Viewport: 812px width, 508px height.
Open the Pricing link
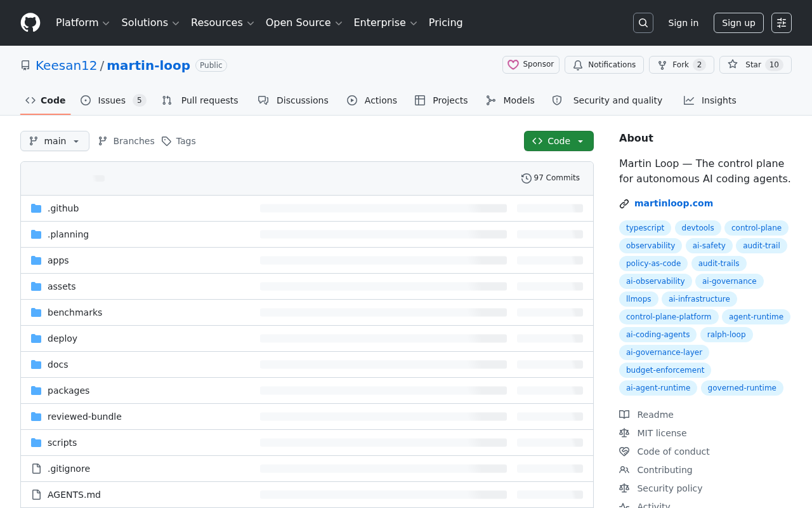[x=446, y=23]
